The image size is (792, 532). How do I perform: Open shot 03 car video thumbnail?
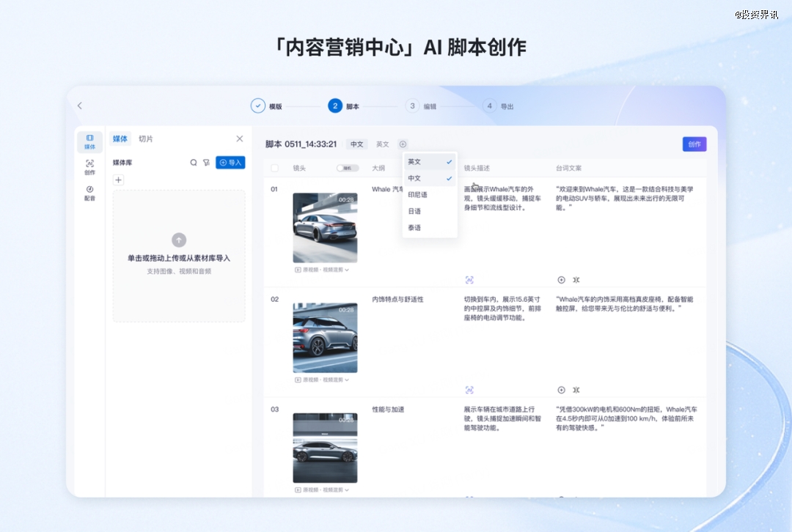coord(326,448)
